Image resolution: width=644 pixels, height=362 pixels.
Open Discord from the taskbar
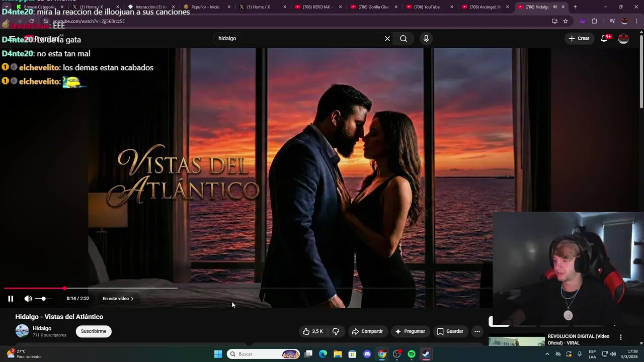[367, 354]
